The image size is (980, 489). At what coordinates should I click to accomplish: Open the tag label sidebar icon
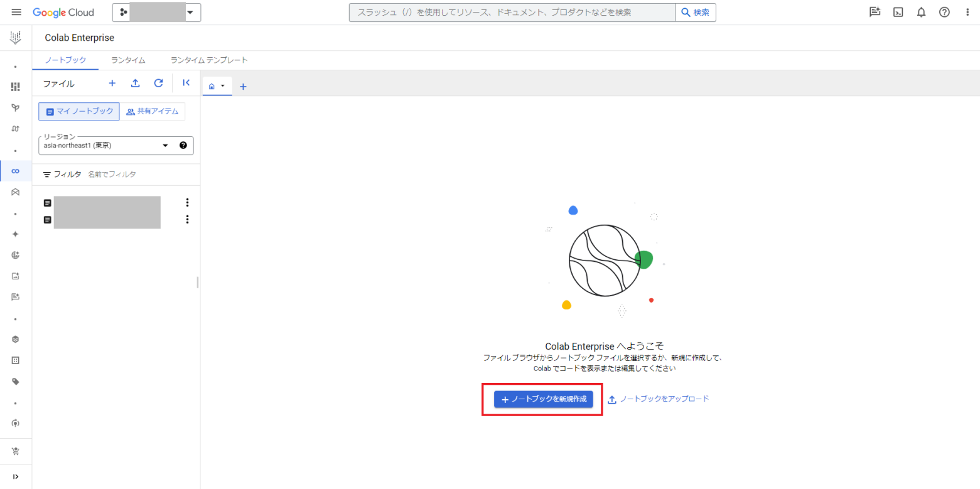pos(16,381)
